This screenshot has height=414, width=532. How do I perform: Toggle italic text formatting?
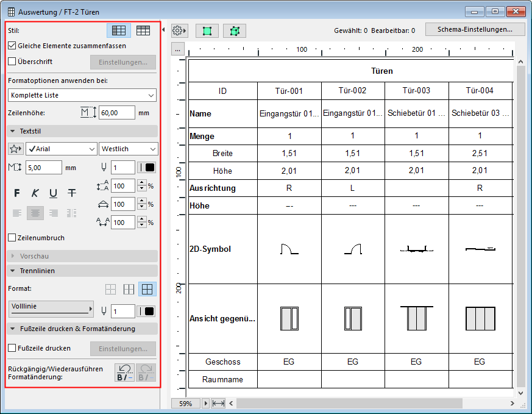(35, 193)
